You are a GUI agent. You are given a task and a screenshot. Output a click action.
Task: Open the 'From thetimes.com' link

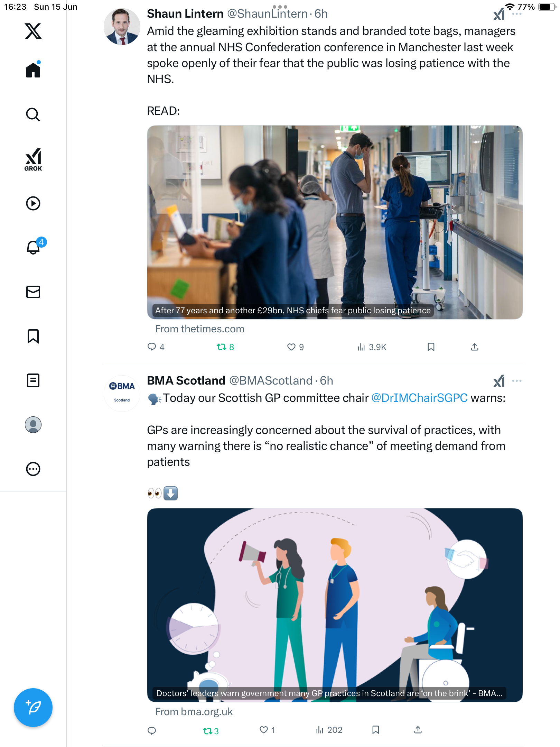[200, 329]
